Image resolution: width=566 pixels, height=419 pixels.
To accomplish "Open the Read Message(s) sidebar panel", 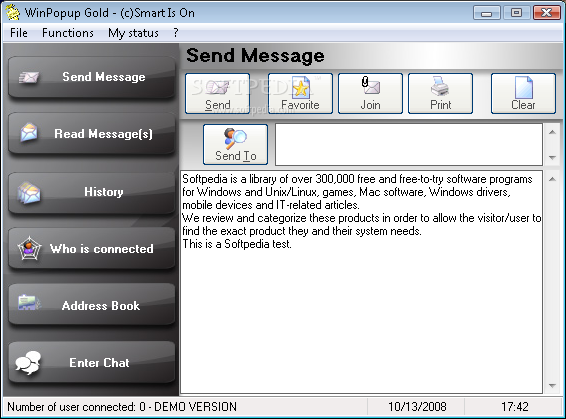I will pyautogui.click(x=92, y=134).
